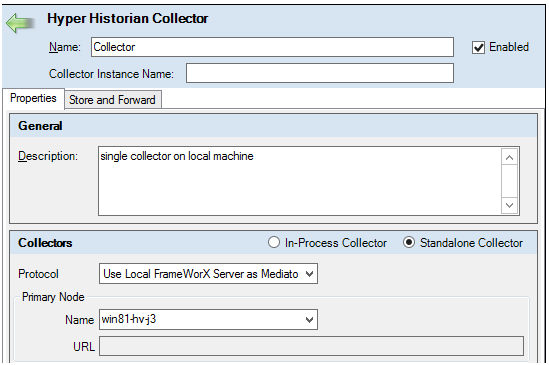Select Standalone Collector radio option

pyautogui.click(x=409, y=242)
